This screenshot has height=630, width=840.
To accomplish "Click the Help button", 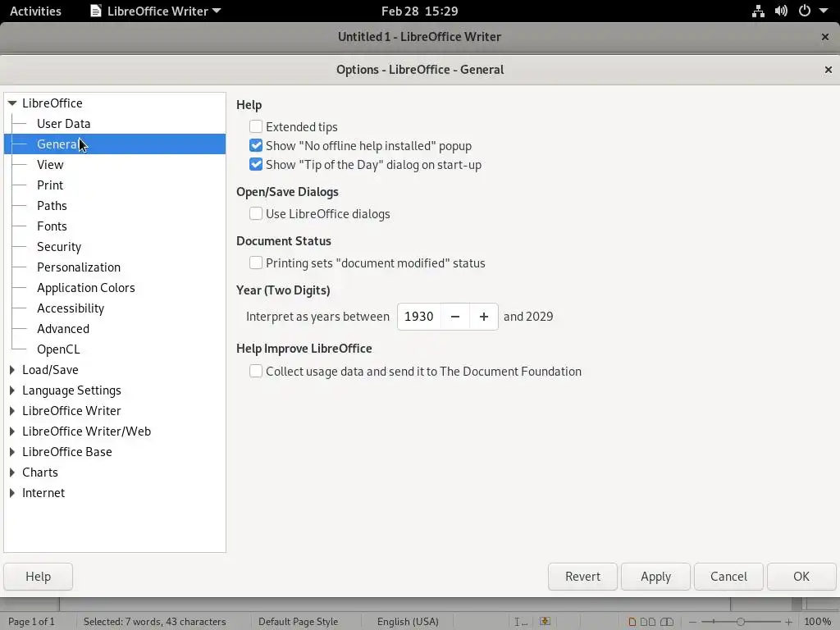I will (x=38, y=577).
